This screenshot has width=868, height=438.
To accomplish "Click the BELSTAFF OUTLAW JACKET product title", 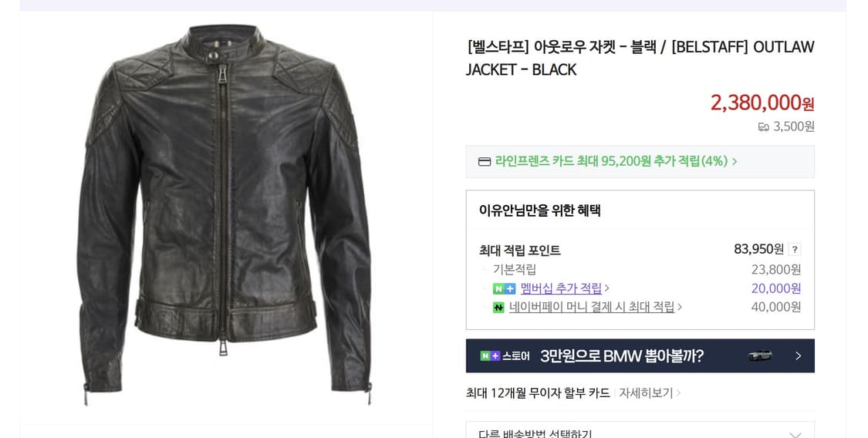I will (x=640, y=58).
